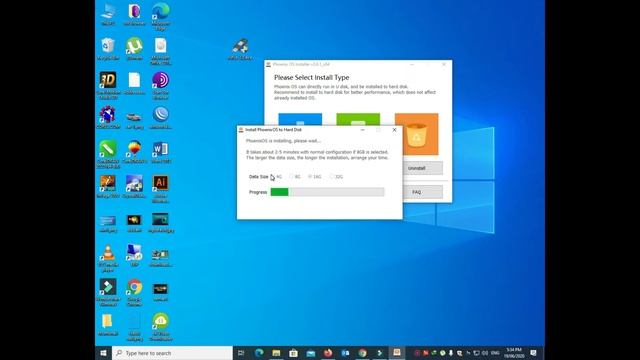Close the Install PhoenixOS to Hard Disk dialog
This screenshot has height=360, width=640.
pos(394,130)
